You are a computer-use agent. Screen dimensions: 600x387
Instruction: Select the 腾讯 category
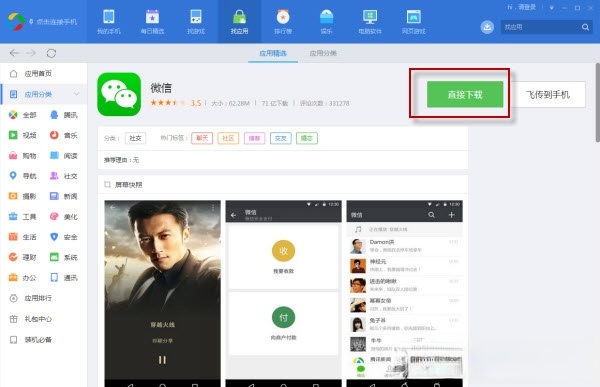[x=64, y=115]
